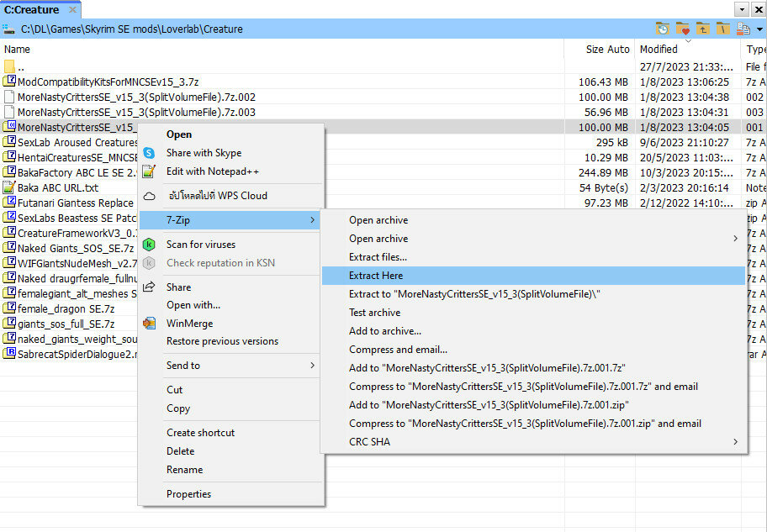Screen dimensions: 767x532
Task: Click the blank file icon of the .7z.003 volume
Action: [x=8, y=112]
